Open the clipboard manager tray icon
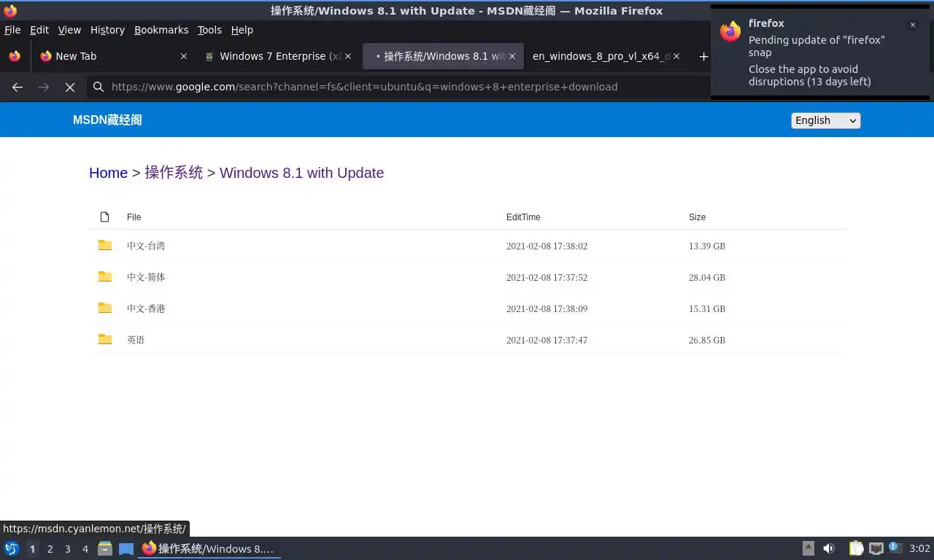 tap(857, 548)
